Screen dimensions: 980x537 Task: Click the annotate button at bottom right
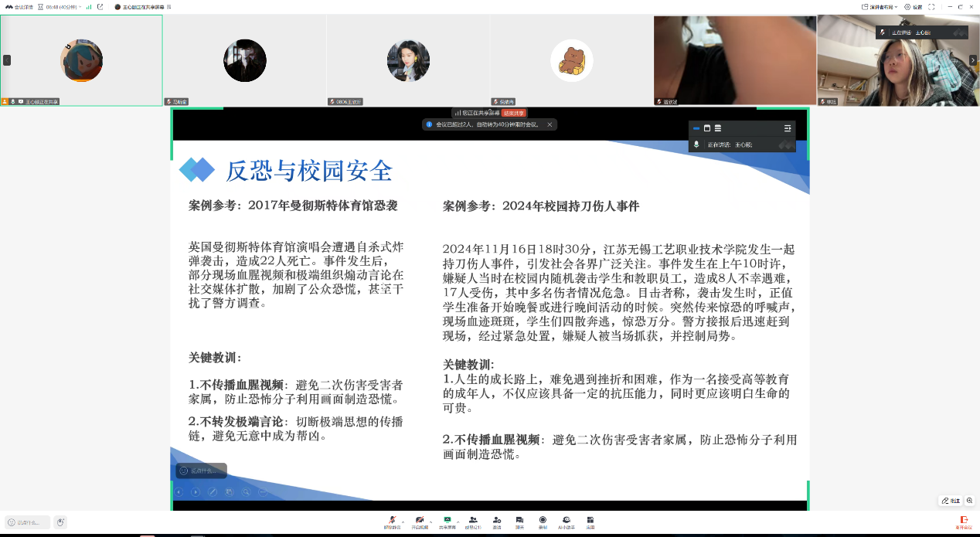pyautogui.click(x=951, y=501)
